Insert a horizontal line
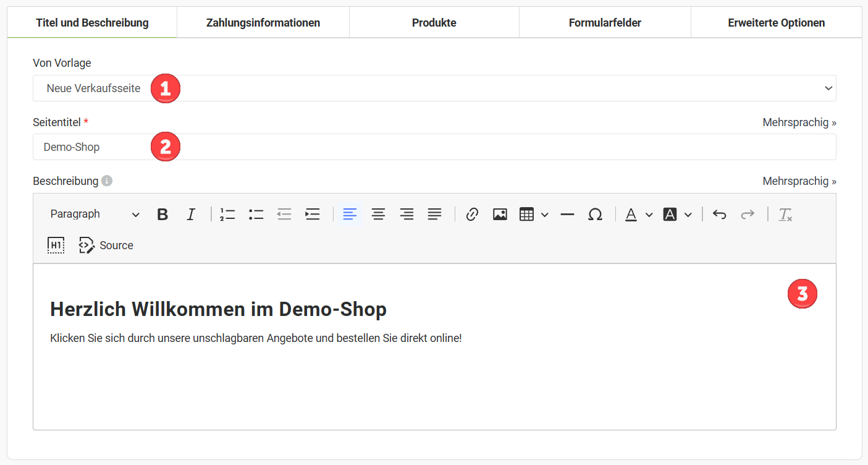Screen dimensions: 868x465 tap(567, 215)
